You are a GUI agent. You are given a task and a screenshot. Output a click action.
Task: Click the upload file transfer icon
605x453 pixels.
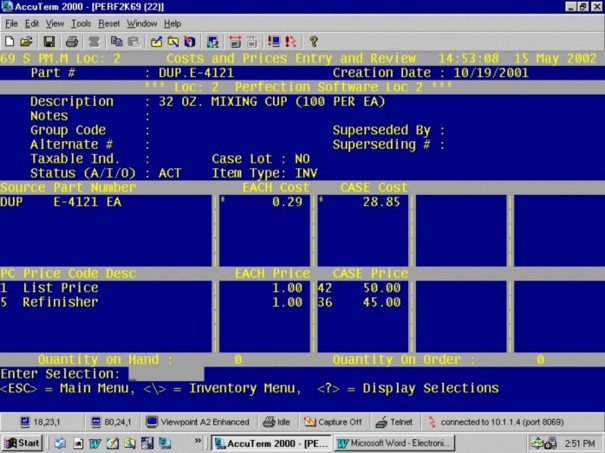pyautogui.click(x=156, y=42)
